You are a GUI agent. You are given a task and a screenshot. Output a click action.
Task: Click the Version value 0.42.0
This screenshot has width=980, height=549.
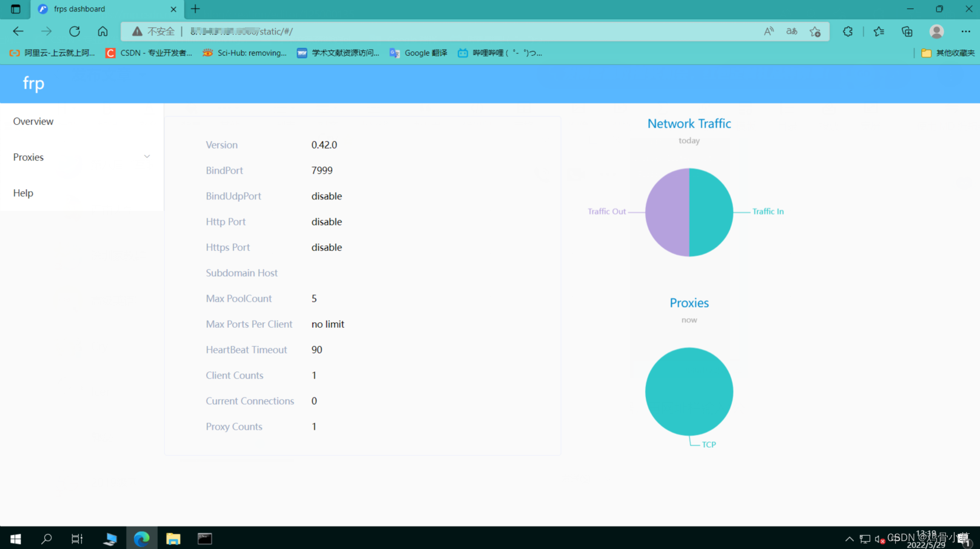pos(324,145)
